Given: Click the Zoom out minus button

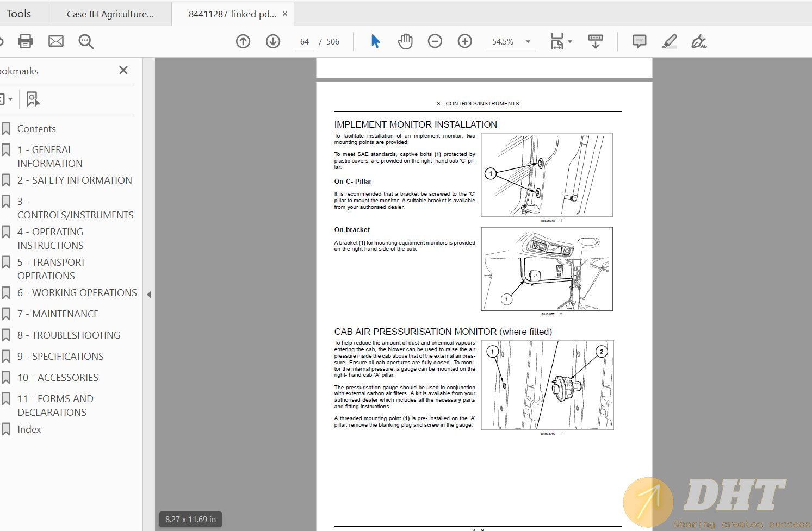Looking at the screenshot, I should point(435,41).
